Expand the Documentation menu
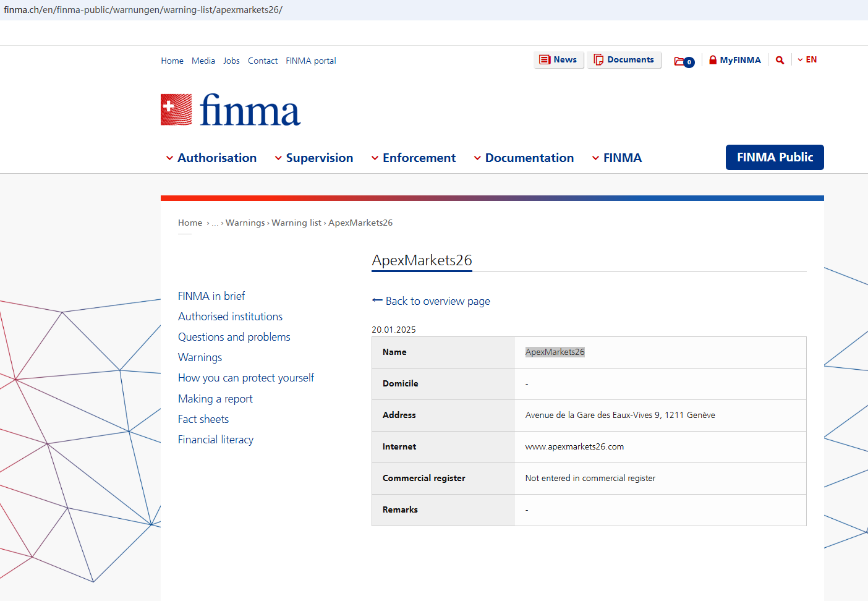The image size is (868, 601). click(524, 158)
